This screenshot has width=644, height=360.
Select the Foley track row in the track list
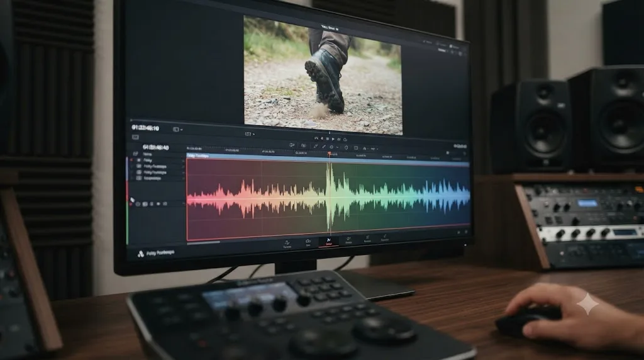(156, 160)
